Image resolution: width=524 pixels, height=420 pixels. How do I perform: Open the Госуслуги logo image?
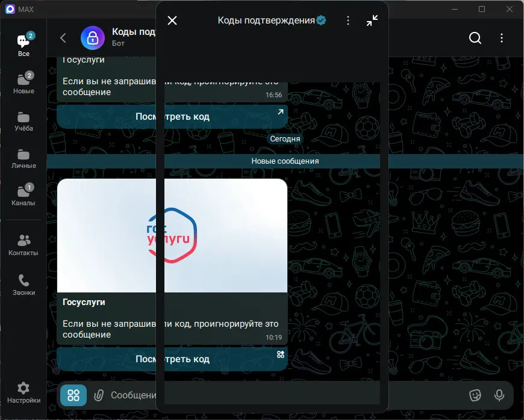[172, 235]
